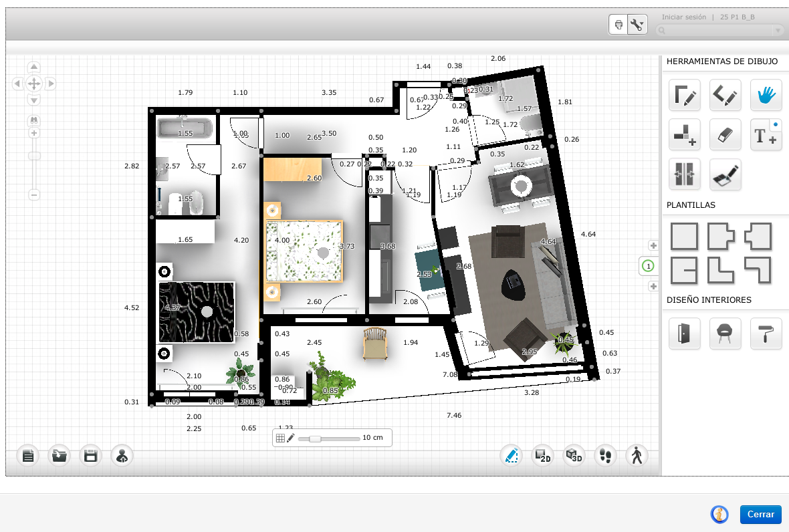Center the view with move cross
Image resolution: width=789 pixels, height=532 pixels.
pyautogui.click(x=33, y=84)
